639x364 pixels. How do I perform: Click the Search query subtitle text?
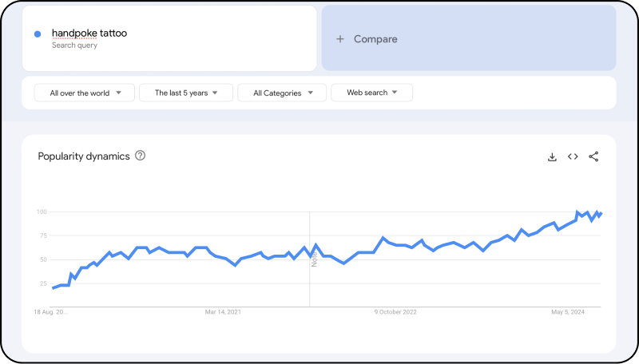[x=75, y=45]
